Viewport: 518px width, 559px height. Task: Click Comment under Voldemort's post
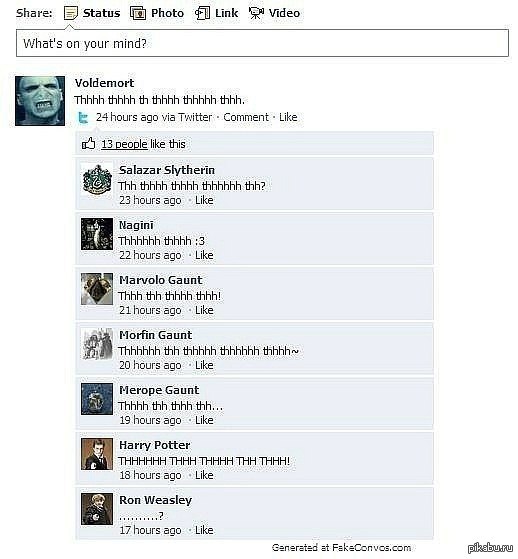tap(246, 117)
